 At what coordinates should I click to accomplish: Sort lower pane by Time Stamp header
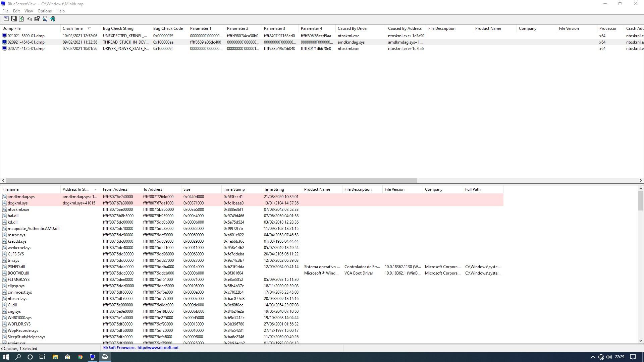[241, 189]
